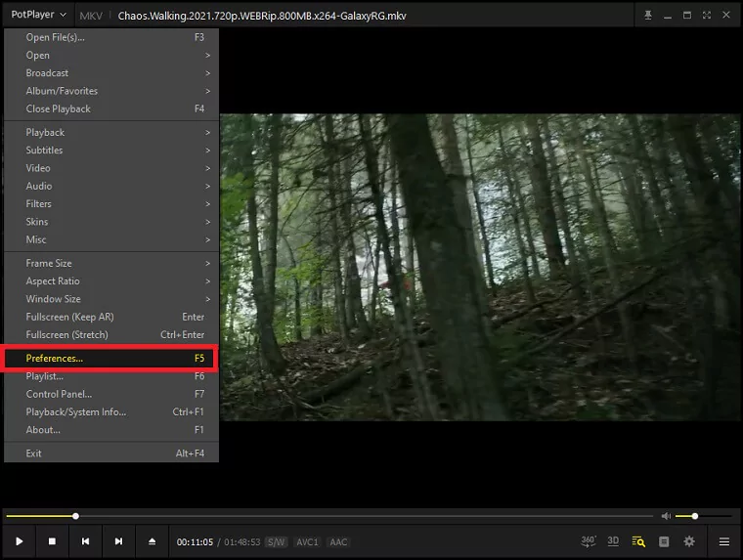Open the settings gear in control bar
The width and height of the screenshot is (743, 560).
(689, 541)
